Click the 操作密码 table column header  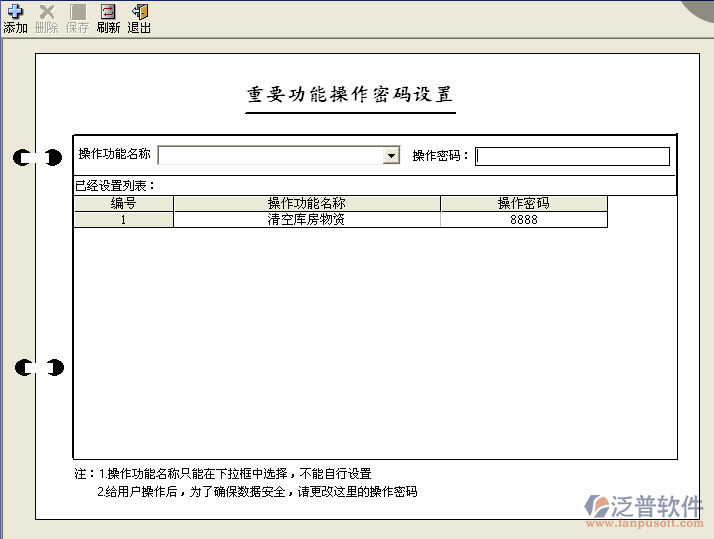coord(523,203)
